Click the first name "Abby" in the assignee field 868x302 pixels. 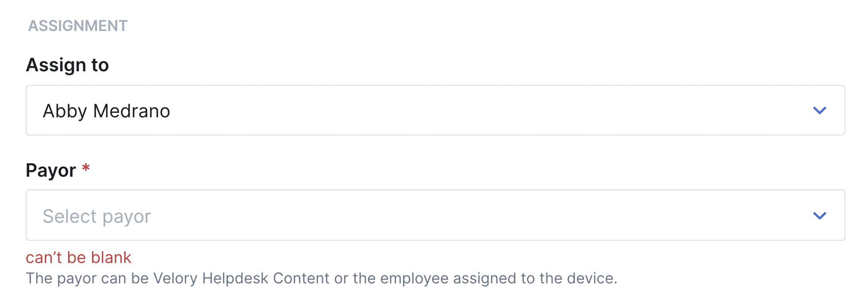pos(65,111)
